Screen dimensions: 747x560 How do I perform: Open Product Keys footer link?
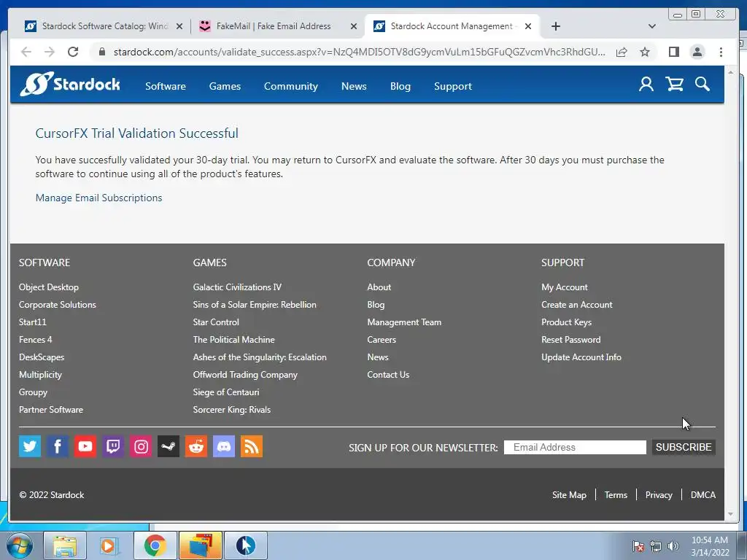click(x=566, y=322)
